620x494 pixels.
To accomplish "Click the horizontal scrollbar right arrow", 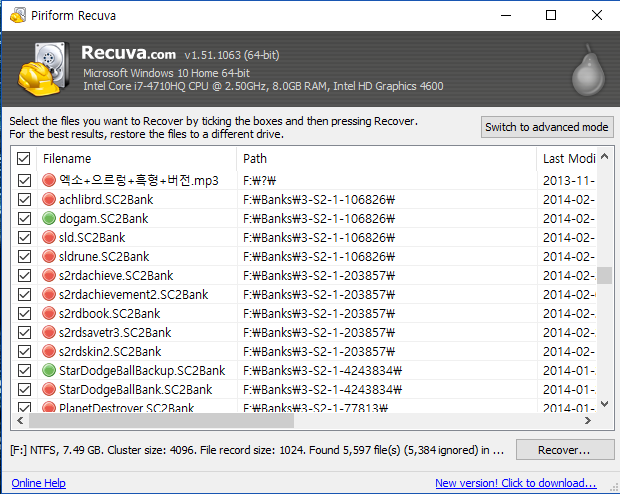I will click(x=588, y=420).
